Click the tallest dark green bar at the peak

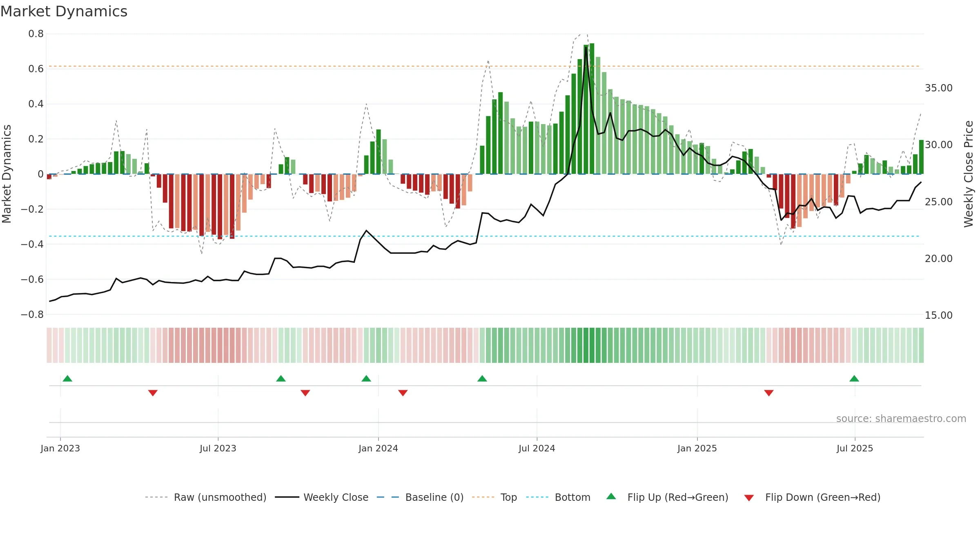pyautogui.click(x=592, y=109)
